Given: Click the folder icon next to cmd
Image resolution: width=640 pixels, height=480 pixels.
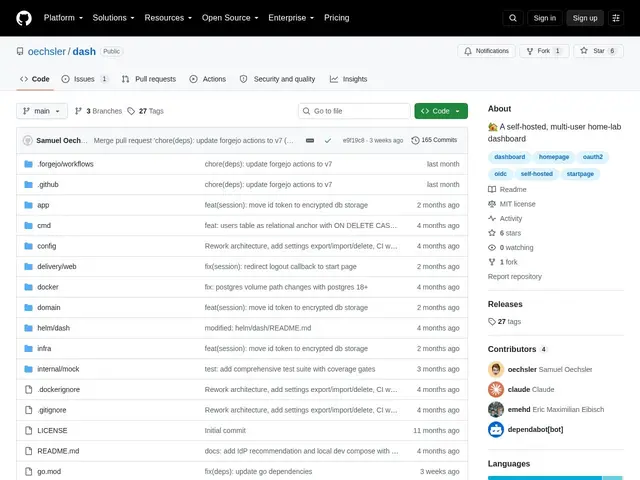Looking at the screenshot, I should coord(28,225).
